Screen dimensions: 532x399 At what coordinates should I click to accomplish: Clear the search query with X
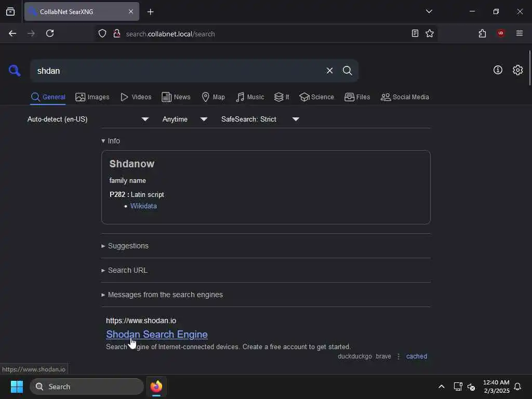[329, 71]
